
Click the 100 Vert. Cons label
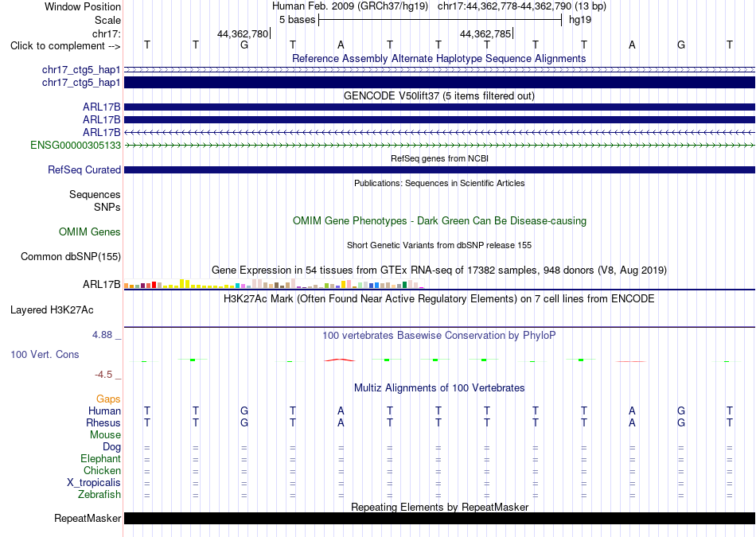point(45,354)
